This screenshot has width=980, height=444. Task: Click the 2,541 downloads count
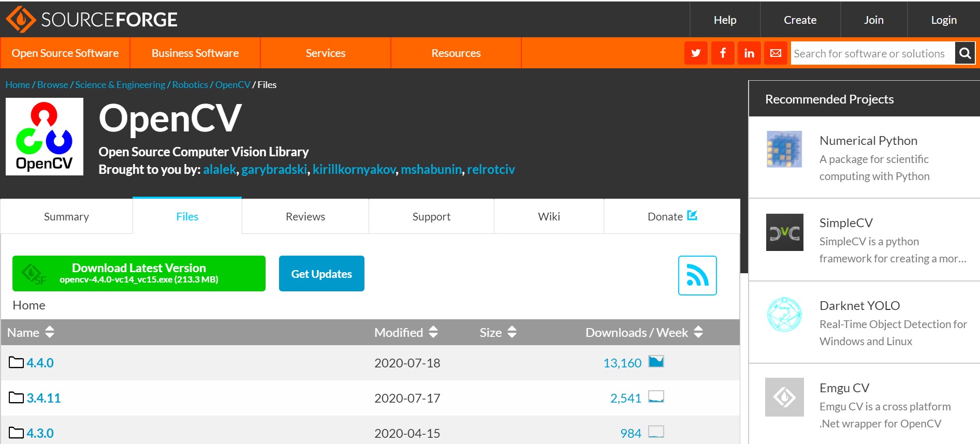[x=625, y=398]
